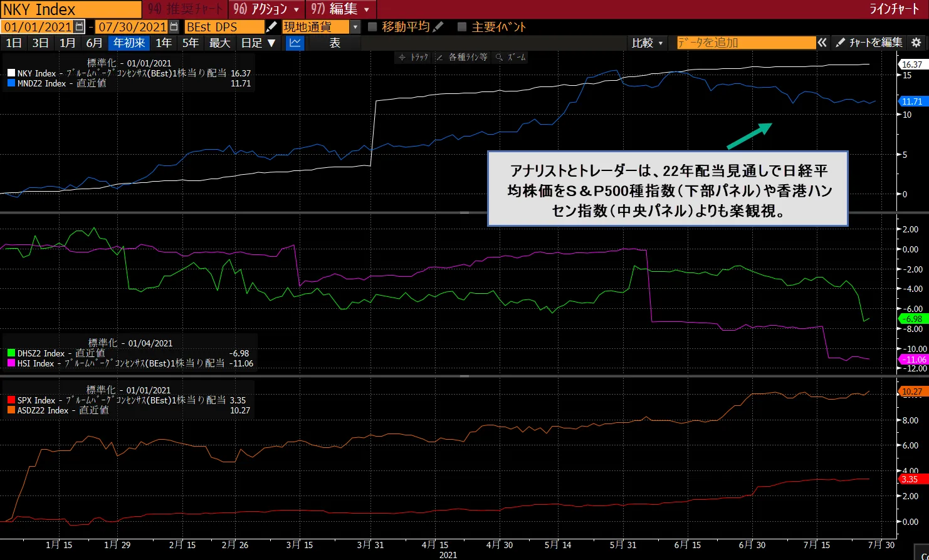Viewport: 929px width, 560px height.
Task: Open the BEst DPS edit pencil
Action: 273,26
